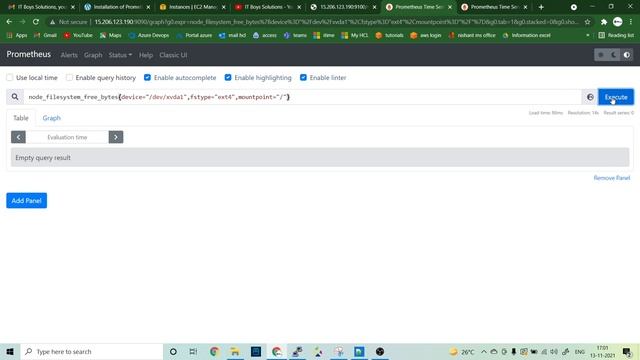640x360 pixels.
Task: Toggle the Enable linter checkbox
Action: tap(303, 77)
